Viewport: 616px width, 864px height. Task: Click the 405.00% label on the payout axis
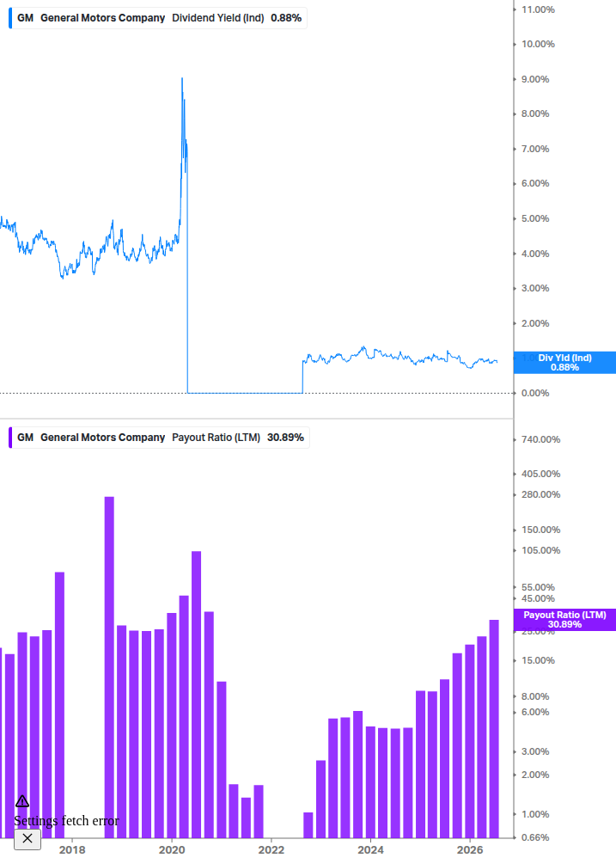(540, 474)
